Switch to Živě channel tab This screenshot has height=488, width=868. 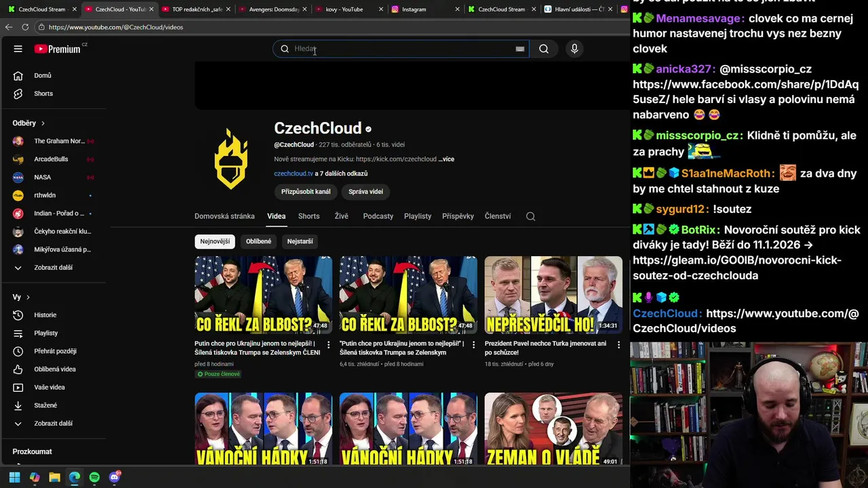[x=341, y=216]
